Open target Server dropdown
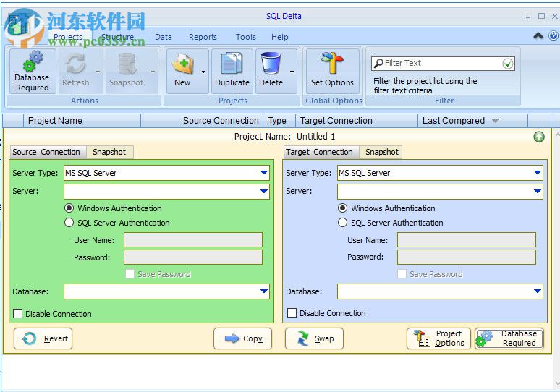The width and height of the screenshot is (560, 392). point(538,192)
